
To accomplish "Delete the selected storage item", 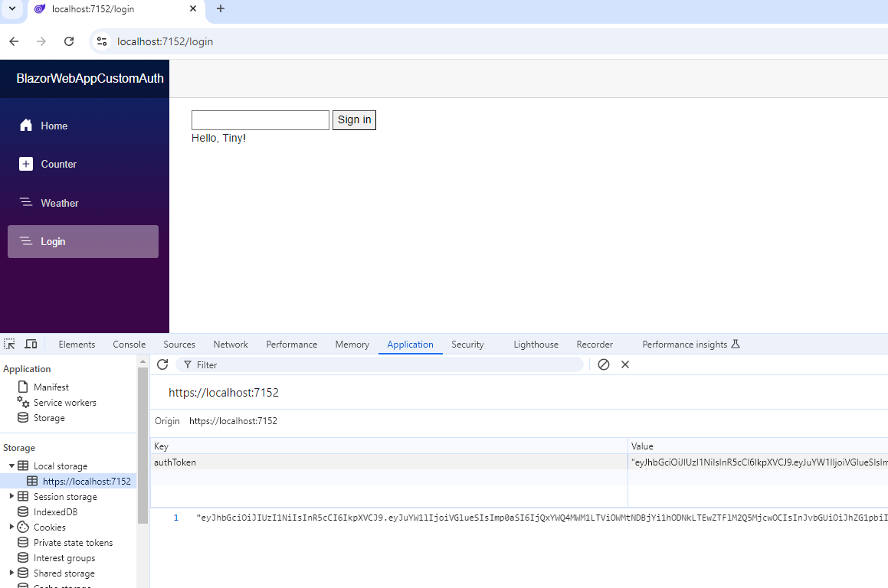I will point(625,364).
